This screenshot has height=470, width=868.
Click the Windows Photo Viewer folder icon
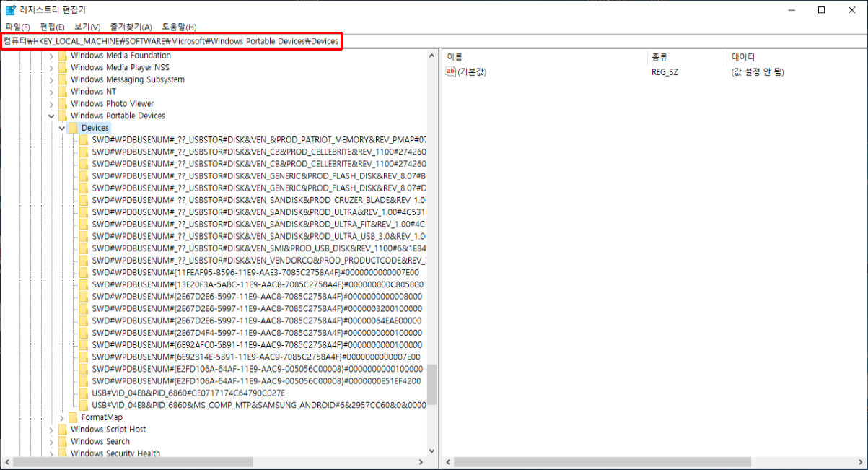62,104
